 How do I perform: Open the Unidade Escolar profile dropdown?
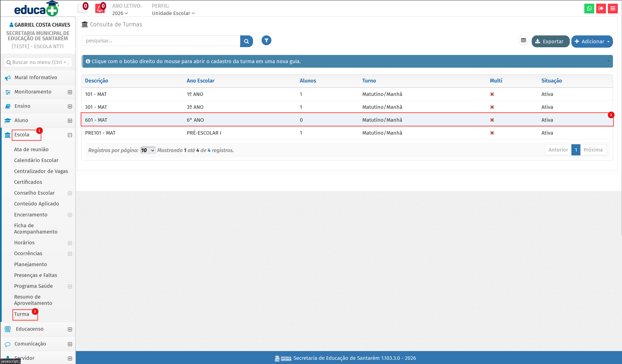[173, 13]
